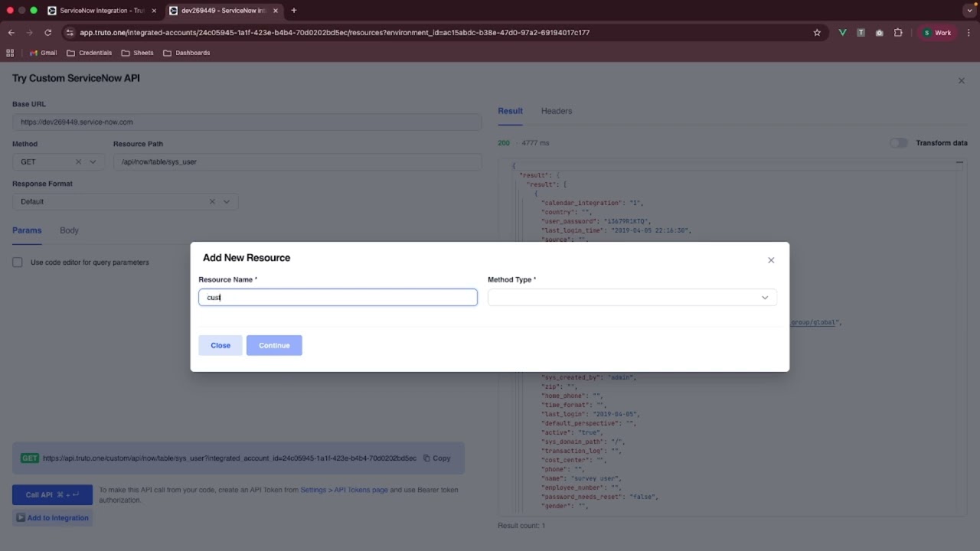Open the Work profile menu

click(937, 33)
